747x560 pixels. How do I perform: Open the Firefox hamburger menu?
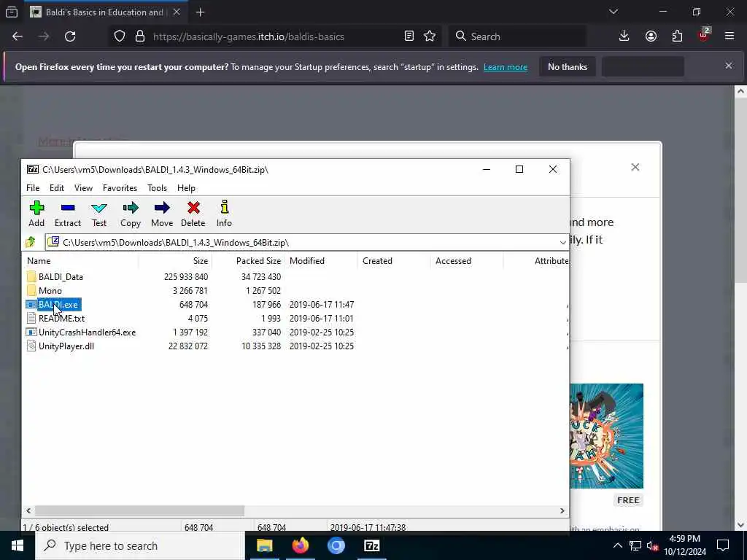point(729,36)
